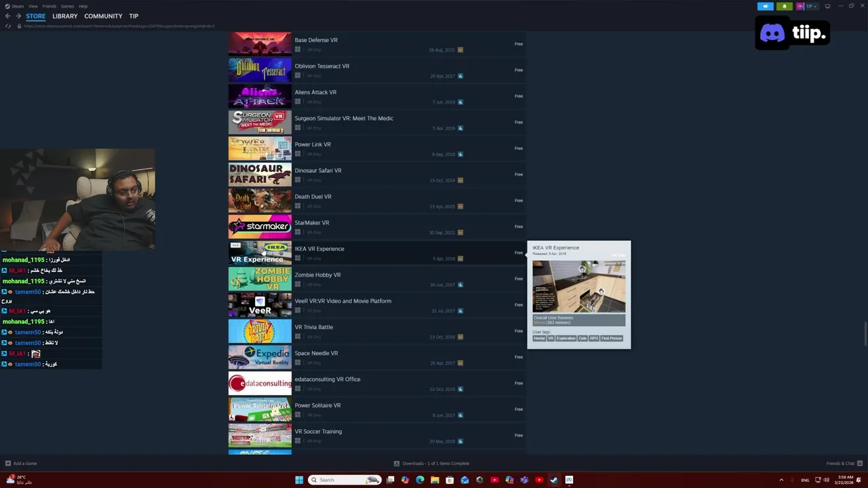
Task: Open File Explorer from taskbar
Action: [435, 480]
